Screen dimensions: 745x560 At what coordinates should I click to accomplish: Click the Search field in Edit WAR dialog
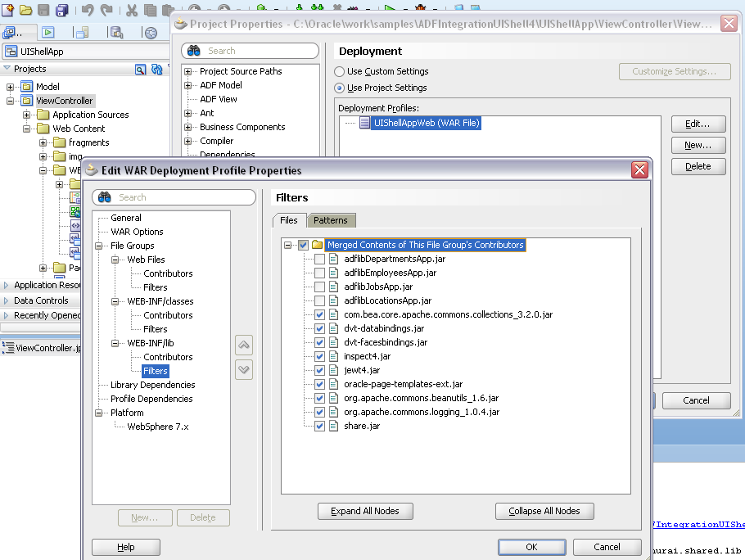pyautogui.click(x=174, y=197)
